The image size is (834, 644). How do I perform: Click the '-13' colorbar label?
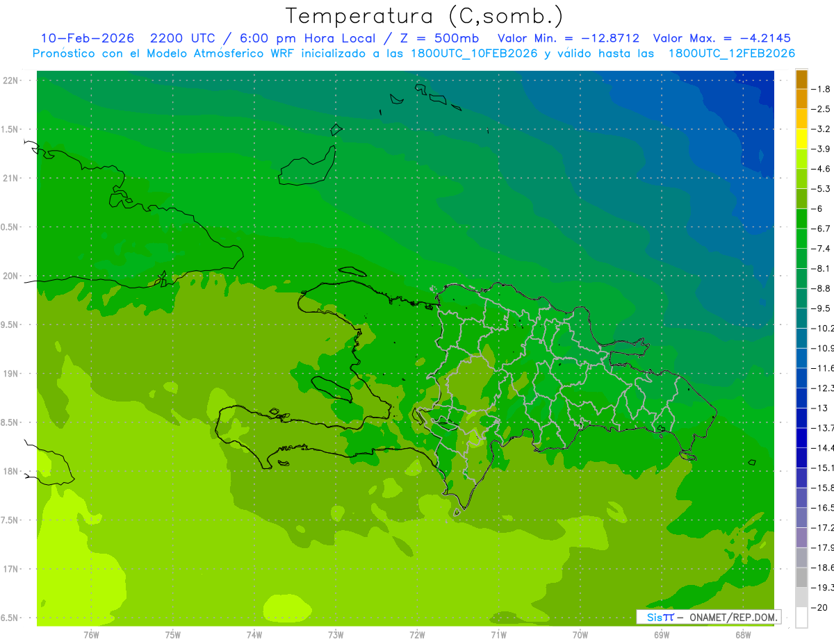819,408
